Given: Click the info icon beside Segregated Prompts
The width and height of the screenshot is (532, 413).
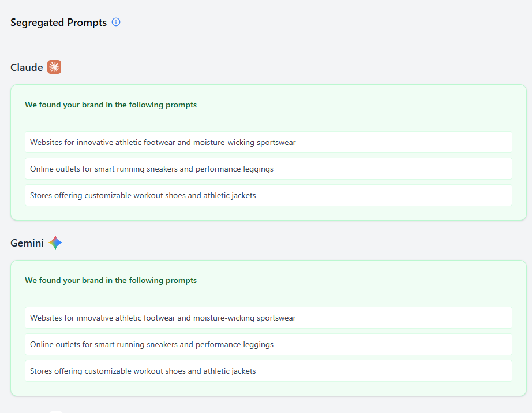Looking at the screenshot, I should tap(116, 23).
